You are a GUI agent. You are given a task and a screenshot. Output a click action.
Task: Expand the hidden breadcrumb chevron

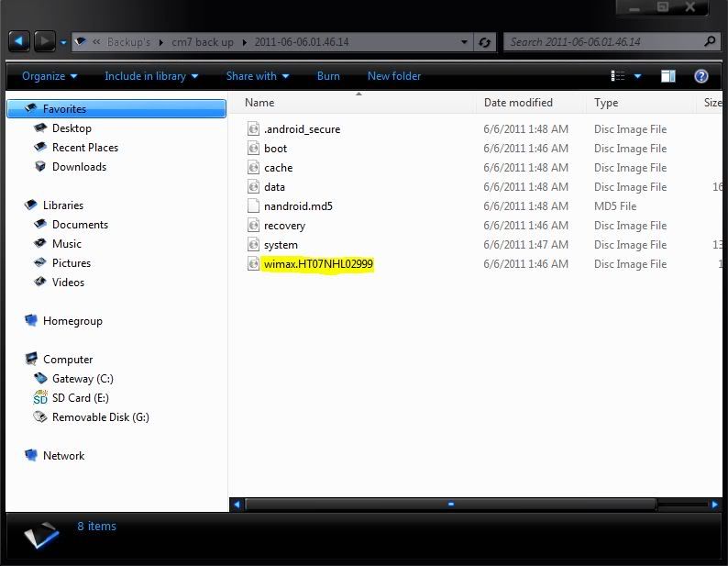tap(96, 42)
